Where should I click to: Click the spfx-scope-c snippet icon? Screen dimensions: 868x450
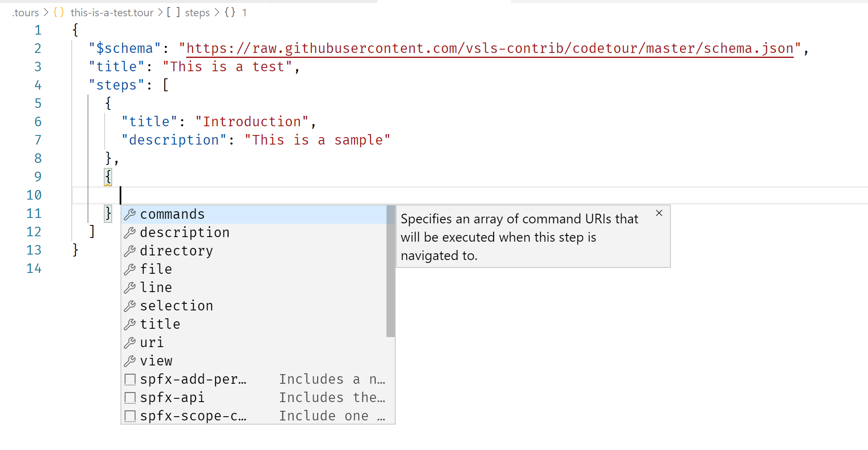(x=130, y=416)
